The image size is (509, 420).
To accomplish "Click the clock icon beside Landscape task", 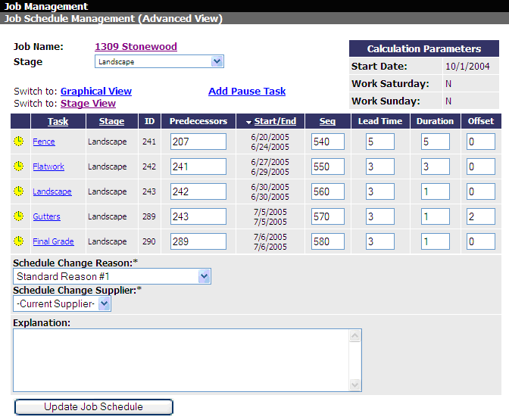I will pyautogui.click(x=18, y=191).
